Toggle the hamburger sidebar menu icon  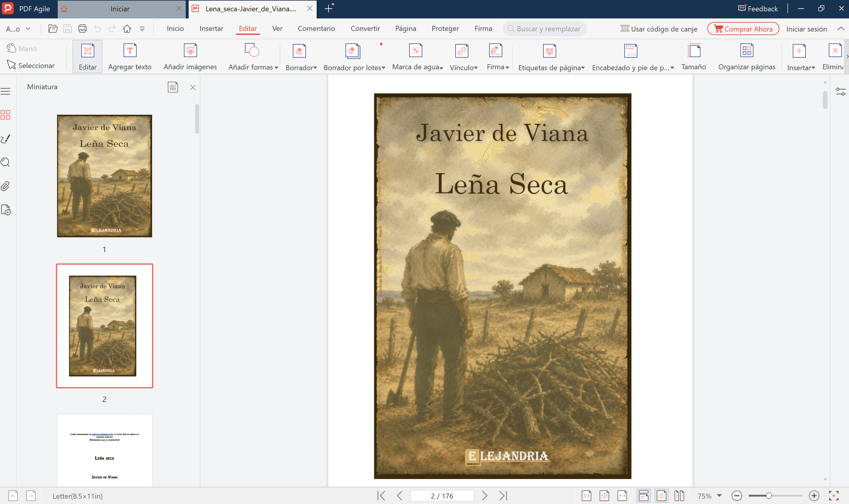tap(5, 91)
